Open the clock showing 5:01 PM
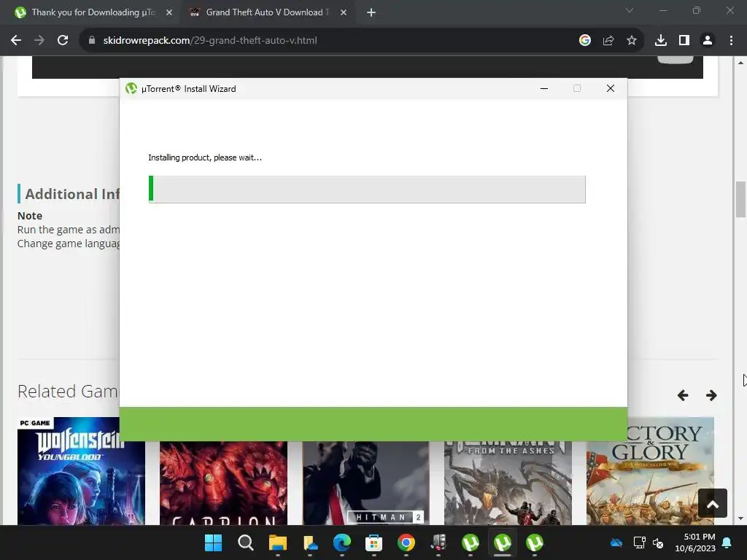 (695, 542)
